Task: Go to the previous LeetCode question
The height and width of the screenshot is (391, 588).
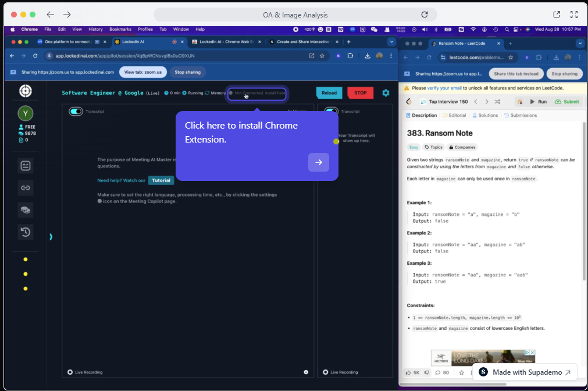Action: coord(476,102)
